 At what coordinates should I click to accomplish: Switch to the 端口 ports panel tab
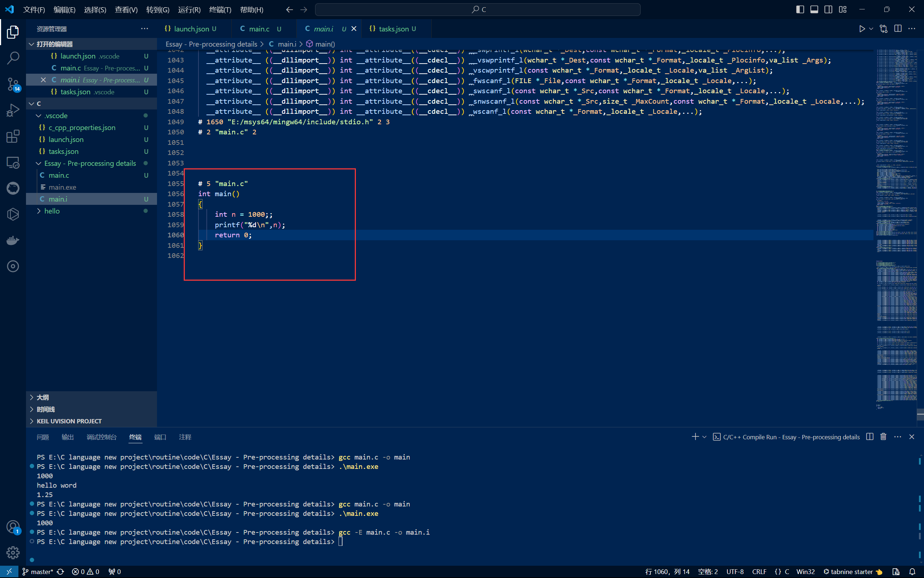pos(160,437)
